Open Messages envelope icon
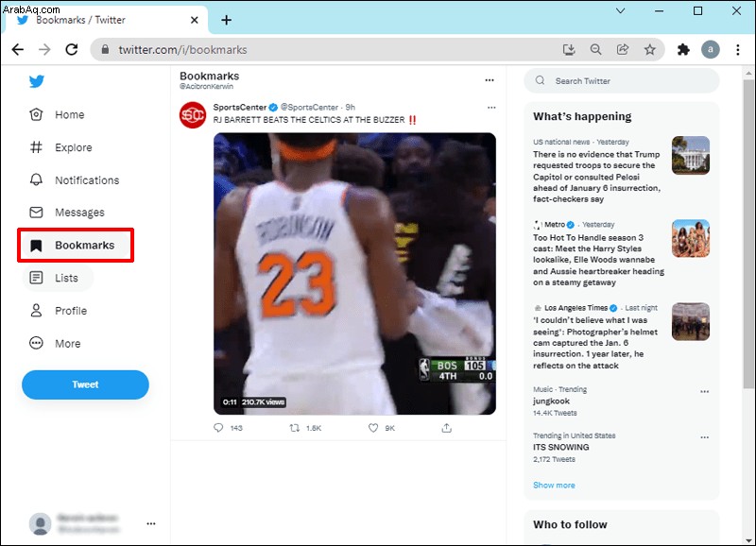 pyautogui.click(x=36, y=212)
